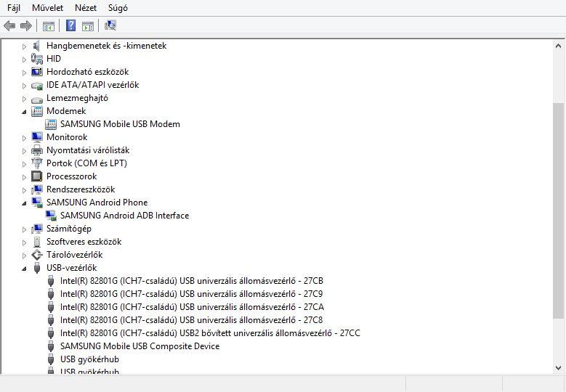Image resolution: width=566 pixels, height=392 pixels.
Task: Open the Súgó menu
Action: (118, 7)
